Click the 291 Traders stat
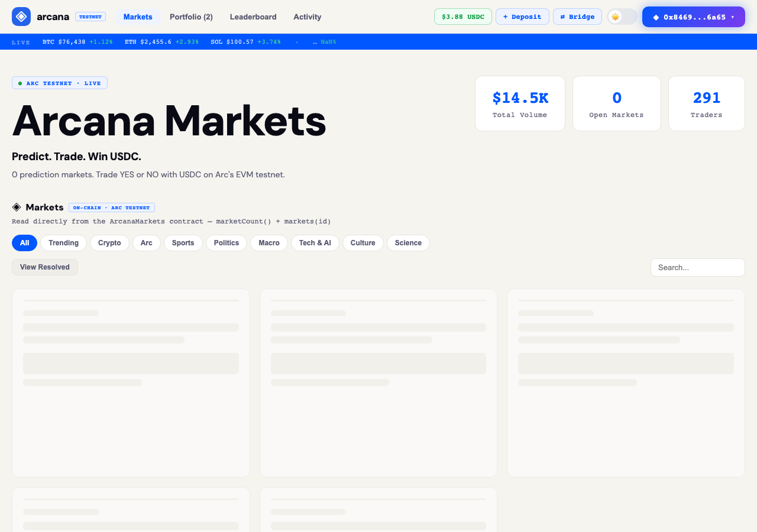The height and width of the screenshot is (532, 757). pos(706,103)
